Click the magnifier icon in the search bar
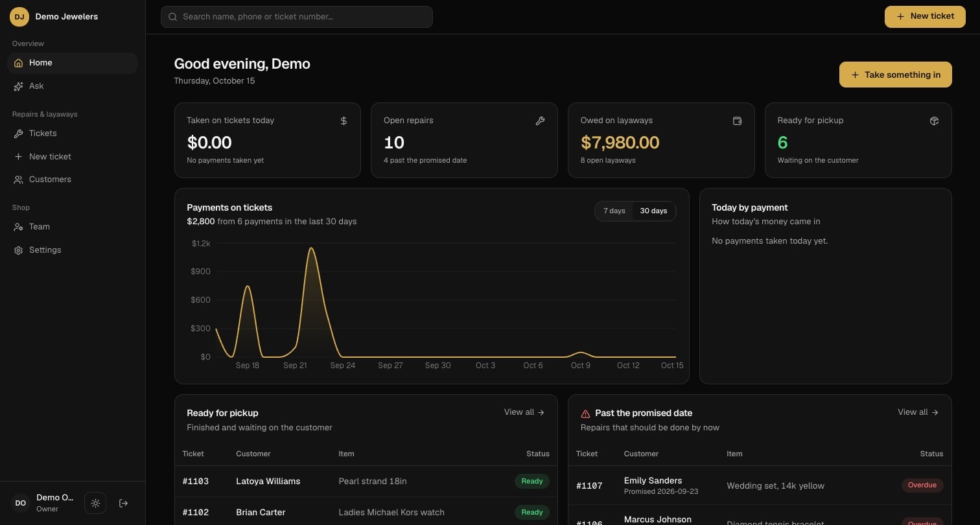Viewport: 980px width, 525px height. 173,17
